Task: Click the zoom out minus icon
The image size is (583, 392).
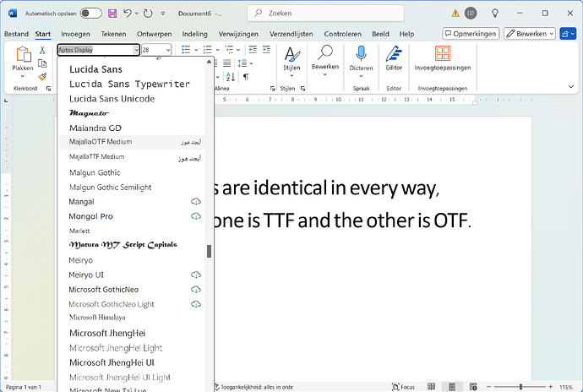Action: coord(489,387)
